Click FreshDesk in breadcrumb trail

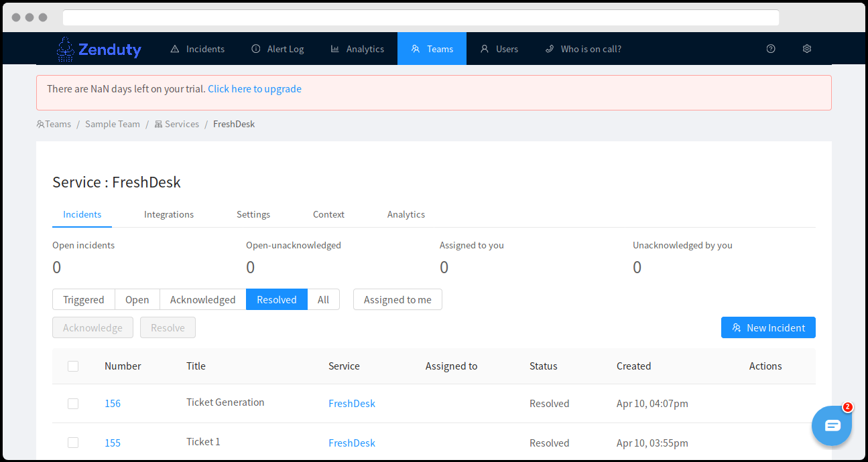(x=234, y=124)
